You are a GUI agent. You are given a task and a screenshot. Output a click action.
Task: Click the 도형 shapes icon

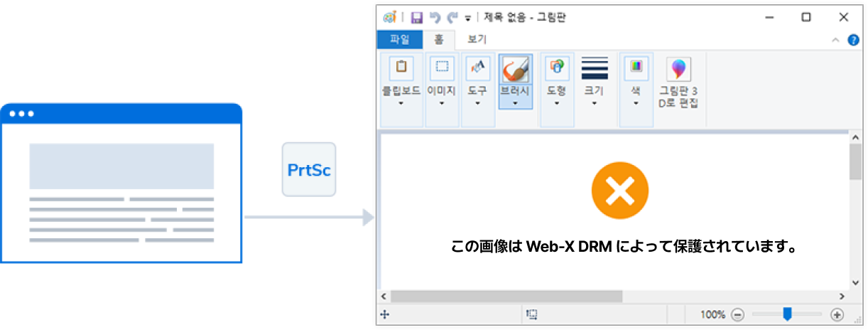coord(557,68)
